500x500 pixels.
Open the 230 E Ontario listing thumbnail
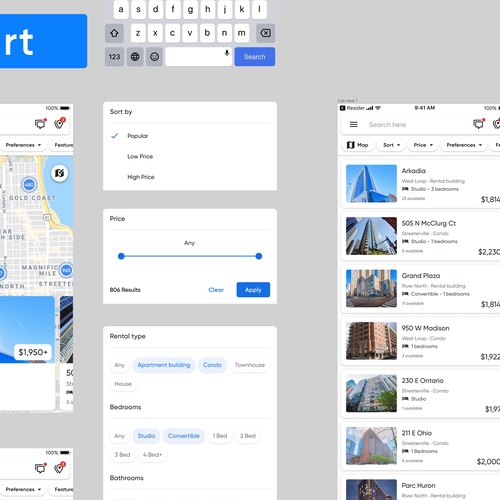coord(371,393)
